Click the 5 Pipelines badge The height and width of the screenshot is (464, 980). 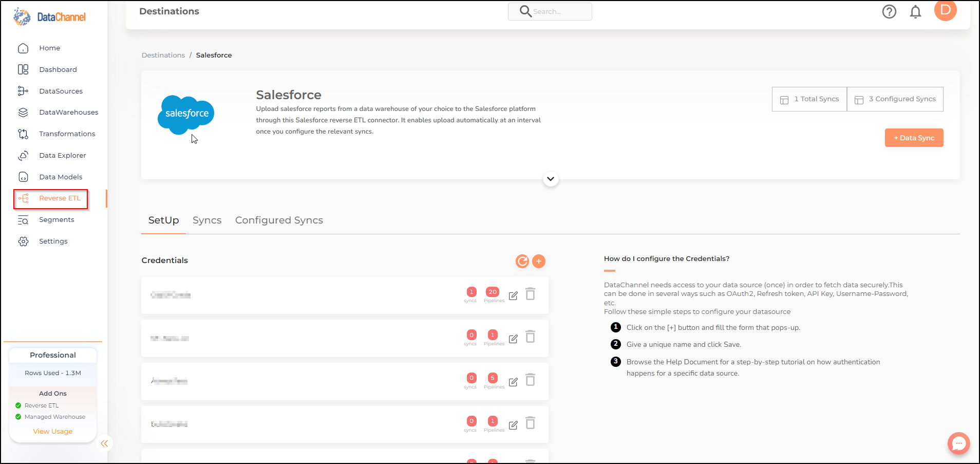493,378
